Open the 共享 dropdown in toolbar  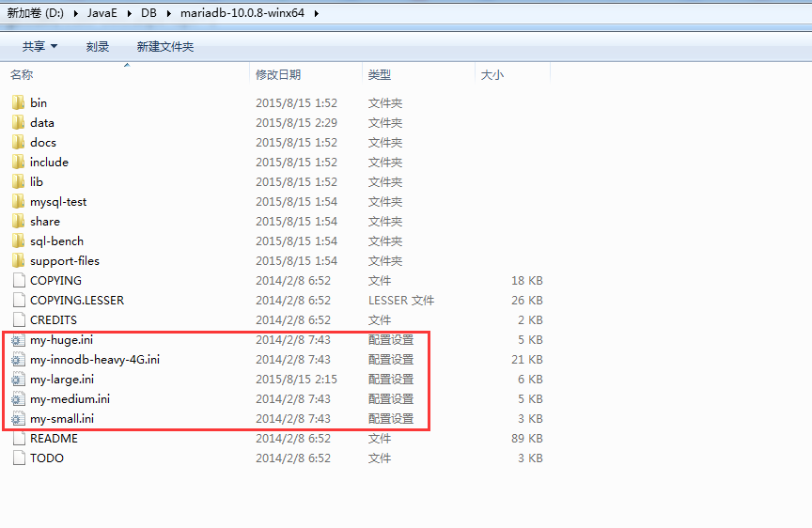point(39,47)
